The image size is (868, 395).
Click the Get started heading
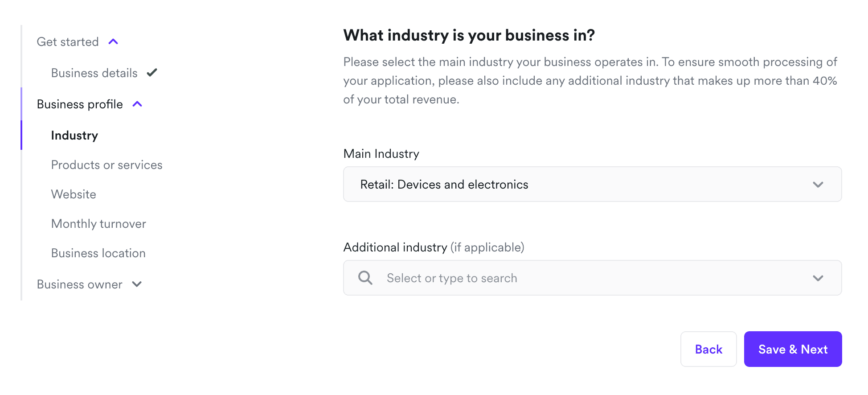(68, 42)
